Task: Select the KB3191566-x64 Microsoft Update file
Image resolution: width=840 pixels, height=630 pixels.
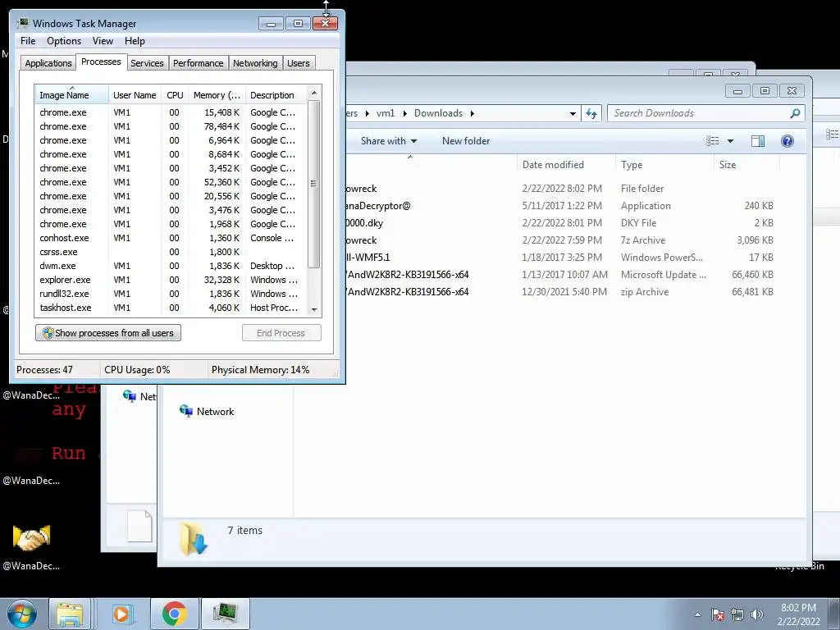Action: (559, 274)
